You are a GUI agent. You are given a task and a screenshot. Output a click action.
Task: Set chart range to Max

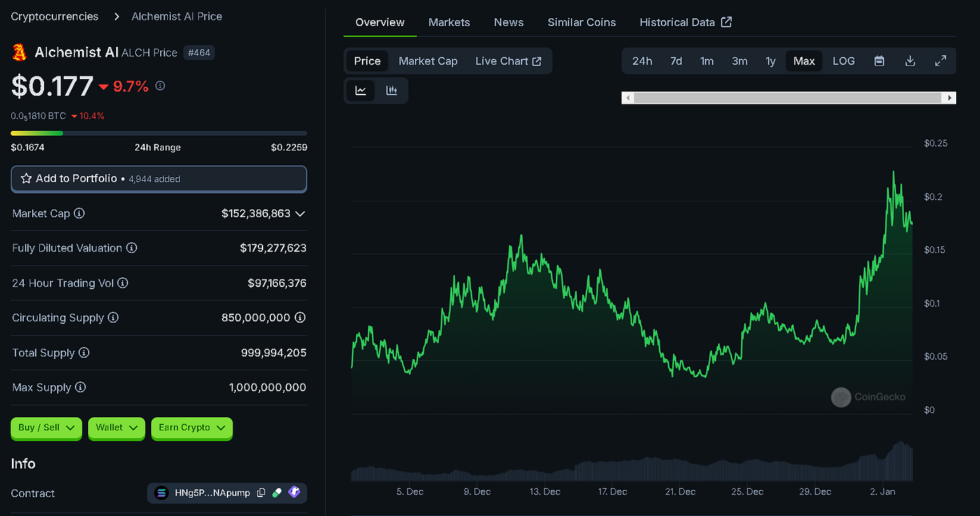point(804,61)
